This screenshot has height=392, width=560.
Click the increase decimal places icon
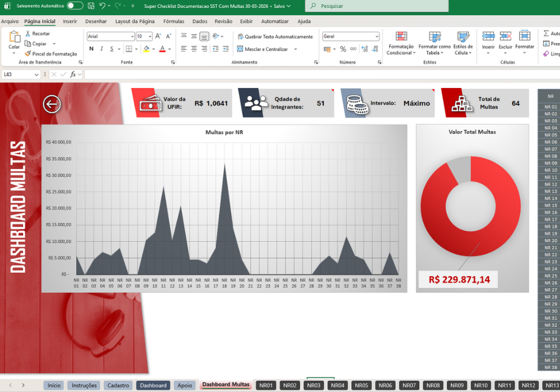365,49
